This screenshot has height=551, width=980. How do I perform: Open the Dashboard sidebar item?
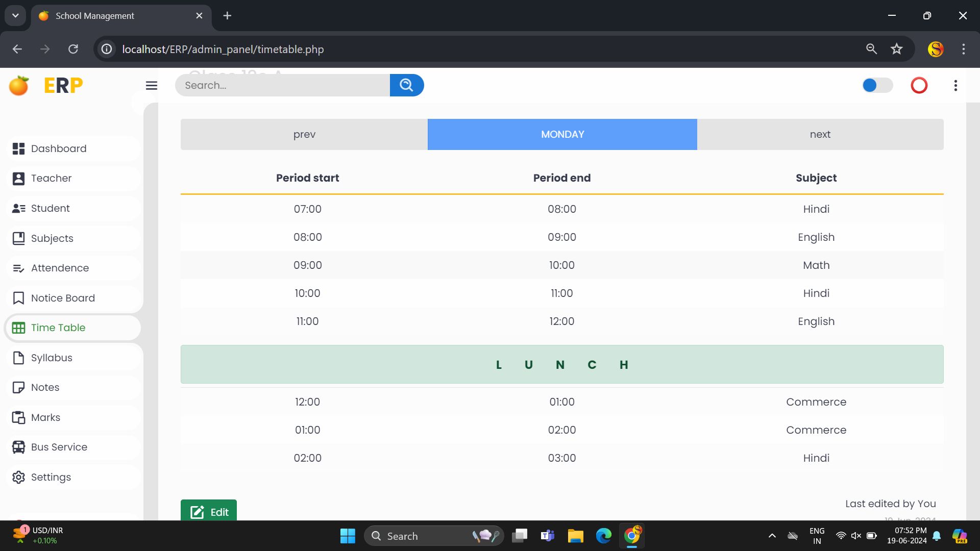pyautogui.click(x=58, y=148)
